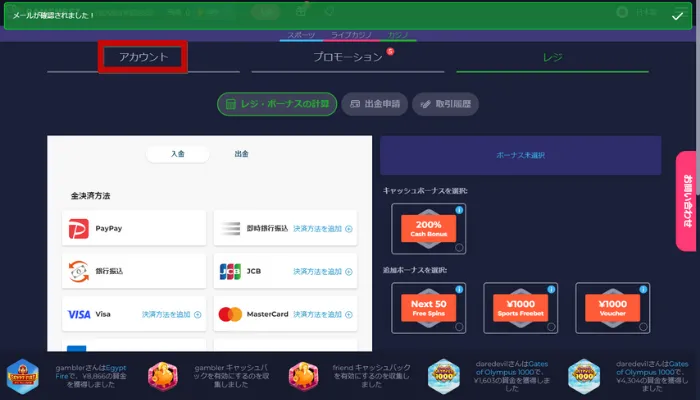Click the 出金申請 button

[375, 104]
